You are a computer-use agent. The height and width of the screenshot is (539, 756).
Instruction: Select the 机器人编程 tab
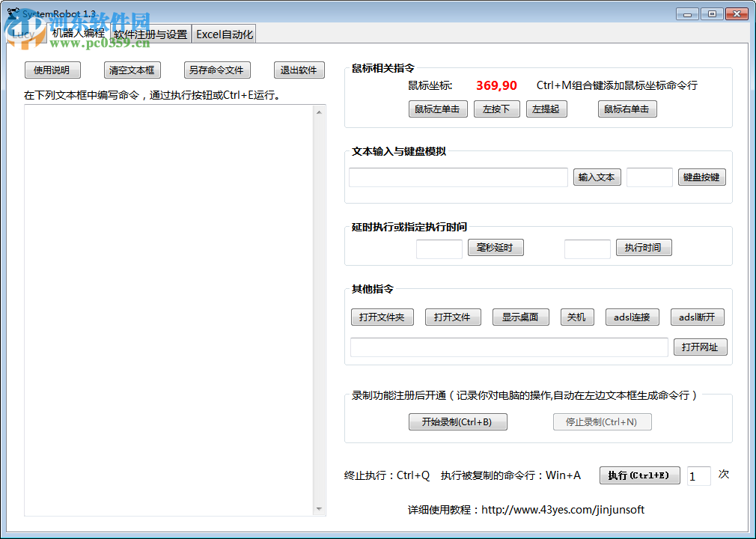click(x=78, y=34)
